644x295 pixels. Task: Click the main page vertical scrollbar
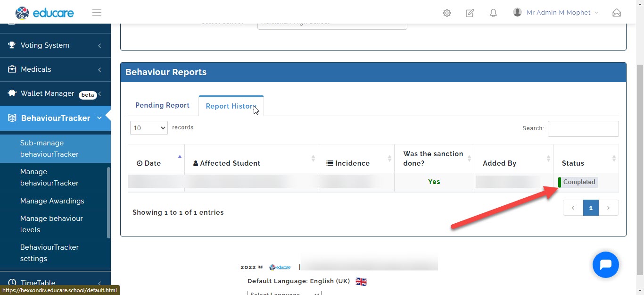click(640, 169)
